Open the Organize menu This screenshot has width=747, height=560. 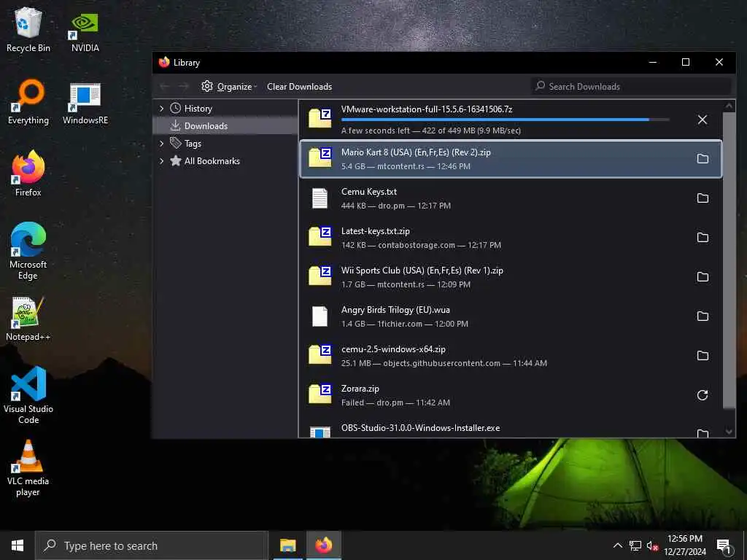[x=229, y=87]
